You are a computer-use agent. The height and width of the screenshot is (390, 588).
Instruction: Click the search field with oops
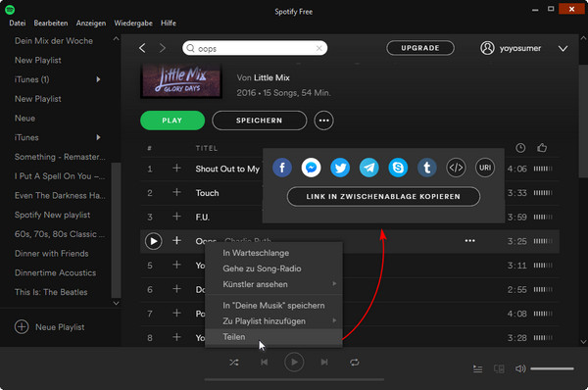255,48
